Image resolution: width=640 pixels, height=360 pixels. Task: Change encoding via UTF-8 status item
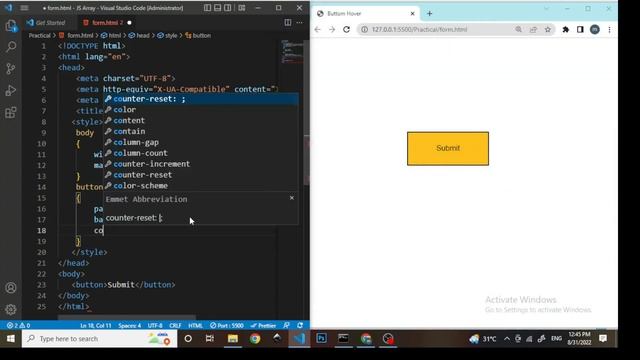(155, 325)
